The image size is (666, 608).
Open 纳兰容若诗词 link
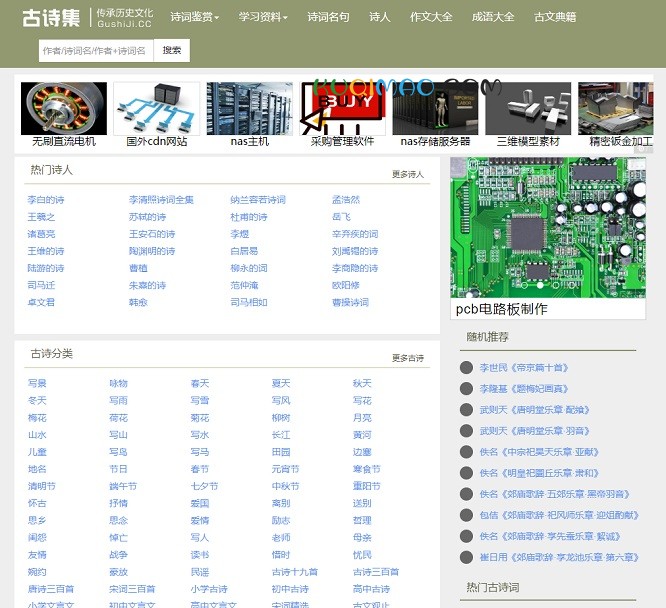(258, 200)
